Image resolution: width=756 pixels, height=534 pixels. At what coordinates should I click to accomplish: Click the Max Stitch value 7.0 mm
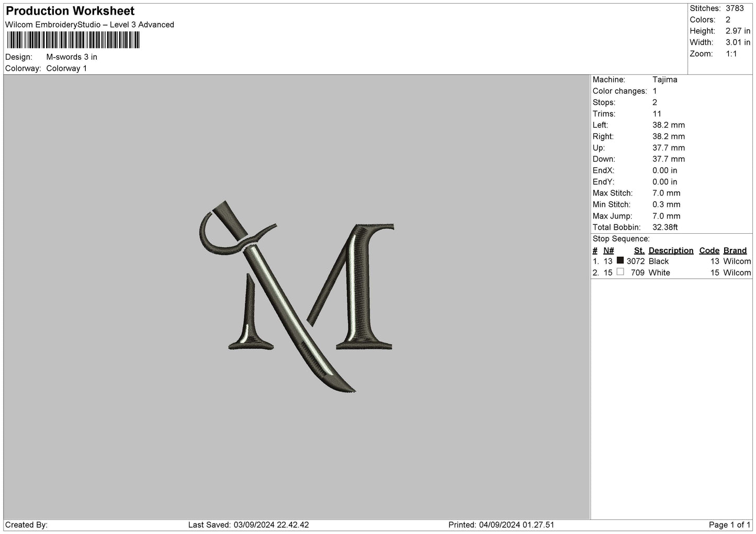667,194
